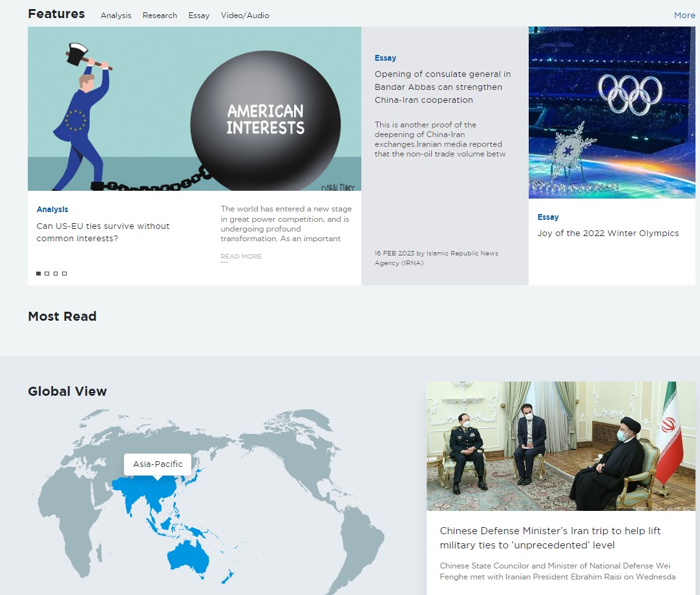Switch to the Research tab
This screenshot has height=595, width=700.
(160, 15)
